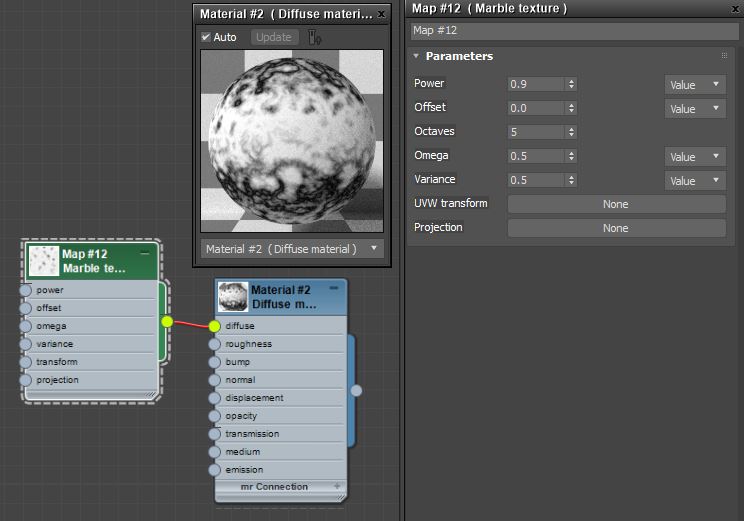Click the displacement input socket
This screenshot has height=521, width=744.
[214, 398]
